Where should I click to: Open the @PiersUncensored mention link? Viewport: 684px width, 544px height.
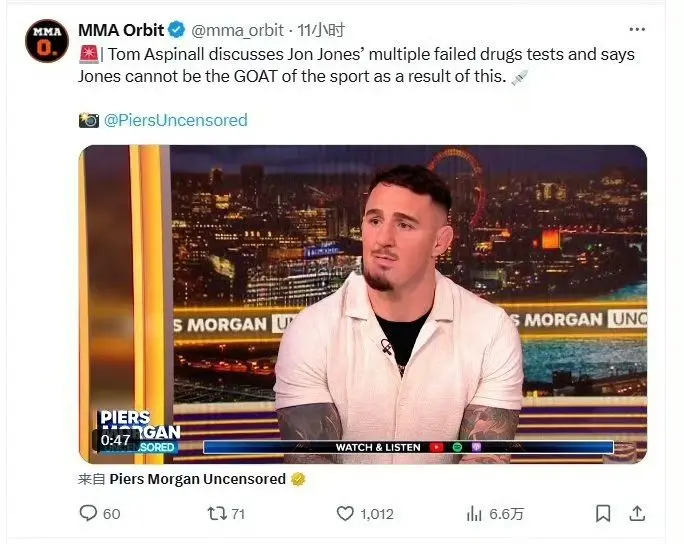[175, 120]
